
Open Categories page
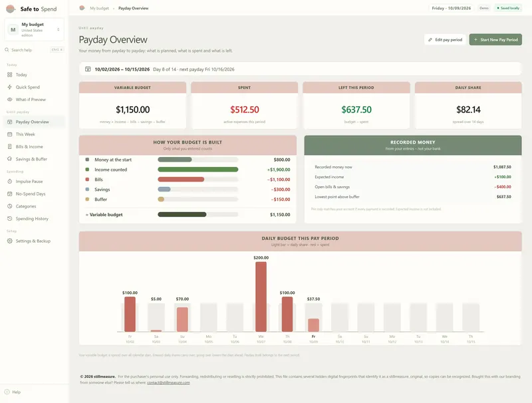[x=34, y=206]
